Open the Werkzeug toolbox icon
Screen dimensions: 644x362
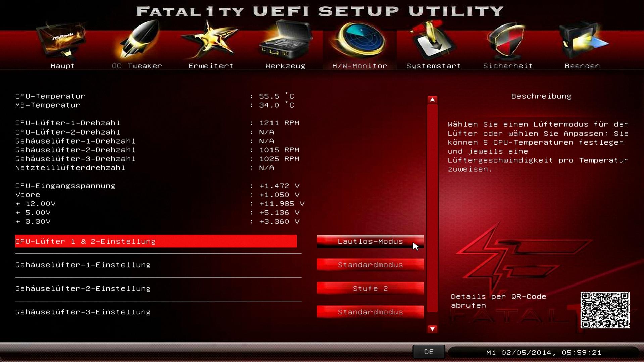coord(285,40)
